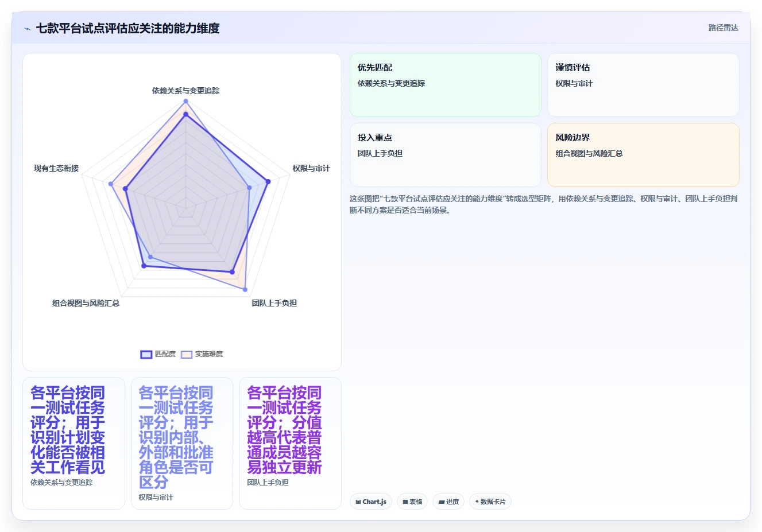Select the 数据卡片 tag
Screen dimensions: 762x532
pyautogui.click(x=490, y=502)
